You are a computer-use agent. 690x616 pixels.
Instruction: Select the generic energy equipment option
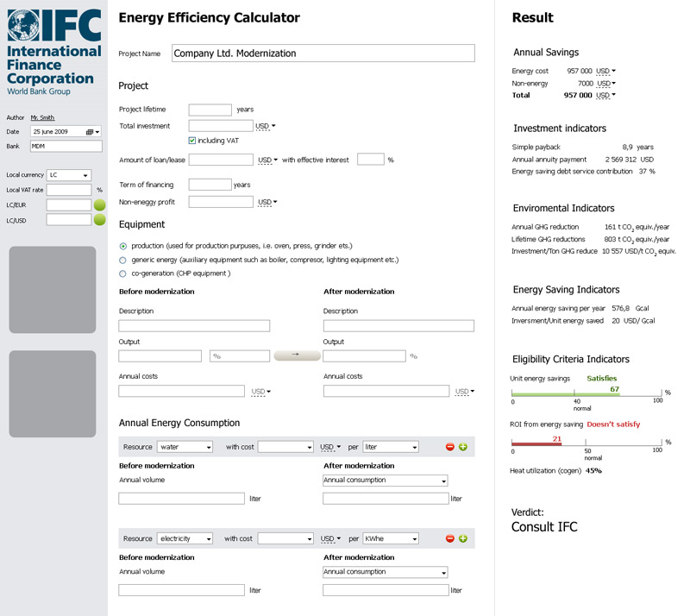coord(123,260)
